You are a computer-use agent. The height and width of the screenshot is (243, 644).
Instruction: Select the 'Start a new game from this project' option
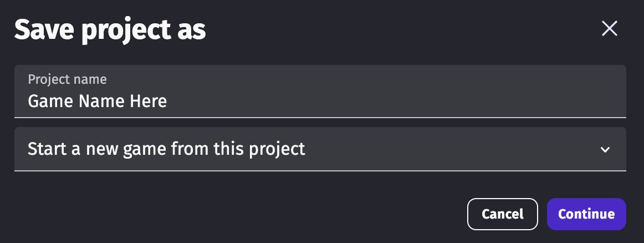pos(166,149)
